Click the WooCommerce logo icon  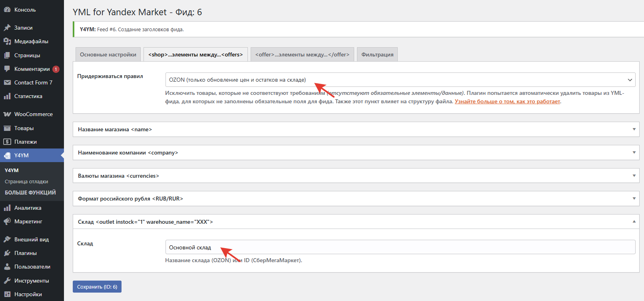pyautogui.click(x=7, y=114)
